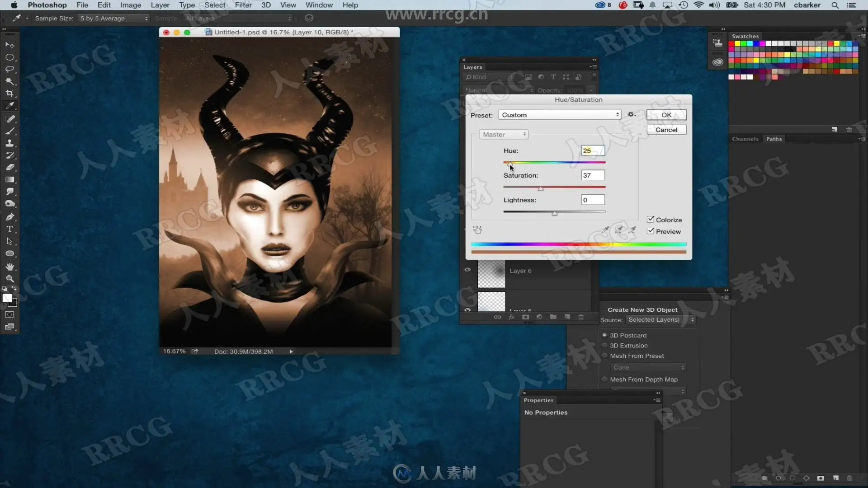Select the Zoom tool
The height and width of the screenshot is (488, 868).
point(9,279)
